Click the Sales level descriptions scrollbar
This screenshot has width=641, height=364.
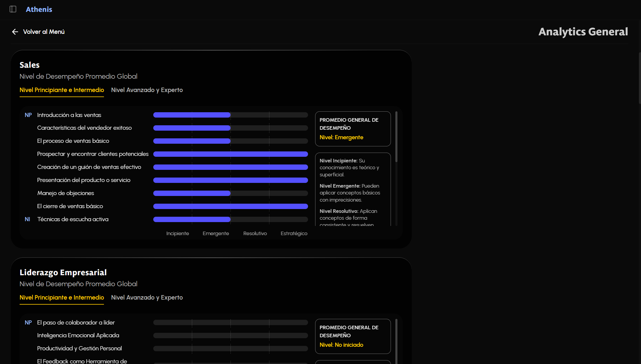pos(396,137)
